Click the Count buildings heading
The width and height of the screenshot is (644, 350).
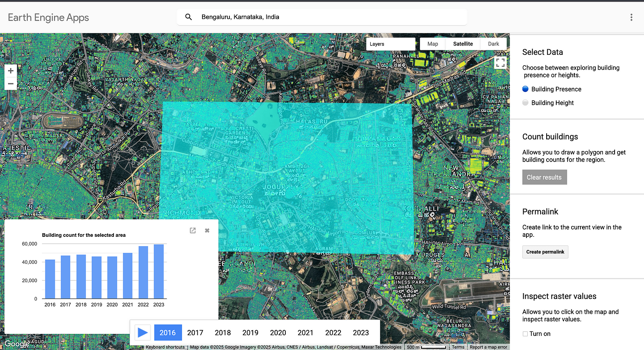pyautogui.click(x=550, y=137)
